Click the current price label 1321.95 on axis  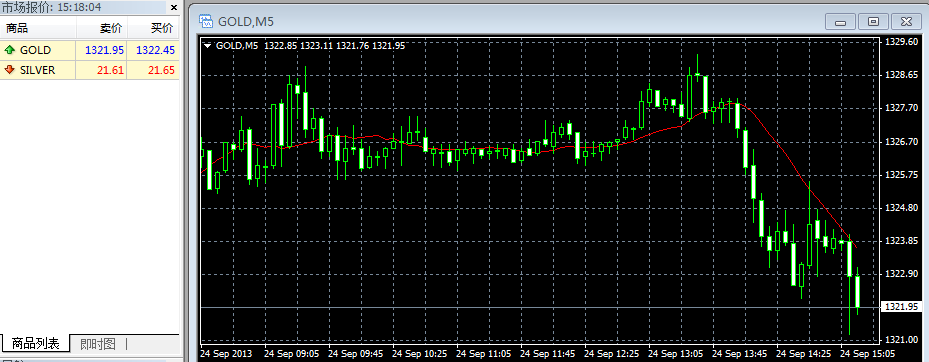(x=902, y=307)
